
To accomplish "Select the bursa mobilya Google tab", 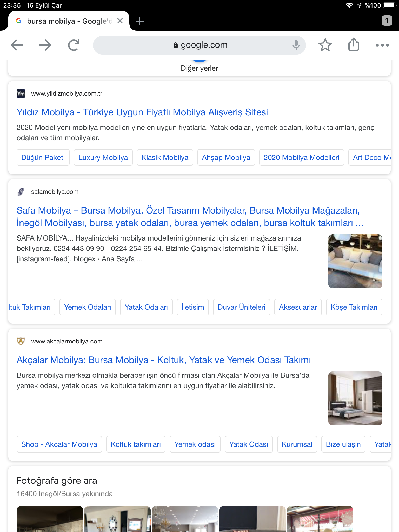I will point(69,21).
